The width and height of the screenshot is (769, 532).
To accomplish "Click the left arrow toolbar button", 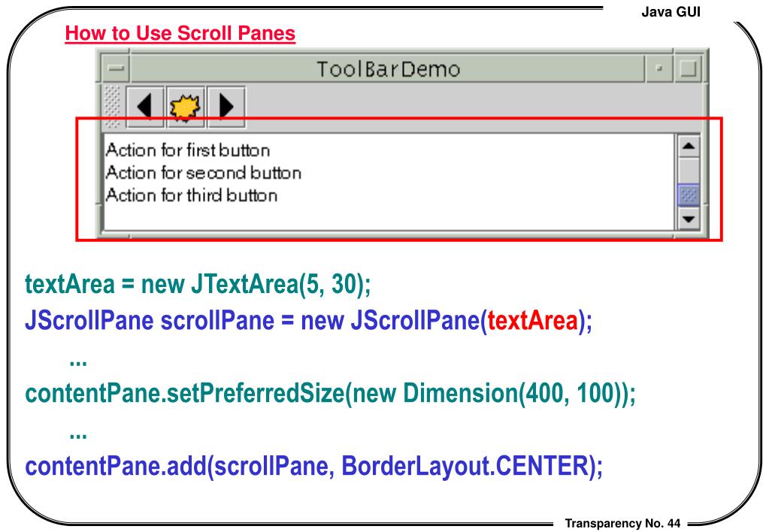I will coord(145,107).
